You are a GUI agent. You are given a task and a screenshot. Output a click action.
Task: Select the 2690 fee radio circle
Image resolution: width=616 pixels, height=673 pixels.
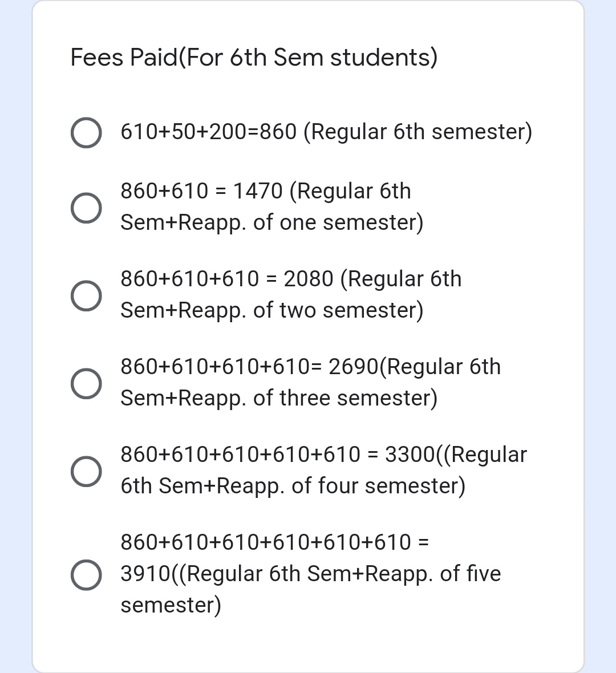[x=86, y=383]
